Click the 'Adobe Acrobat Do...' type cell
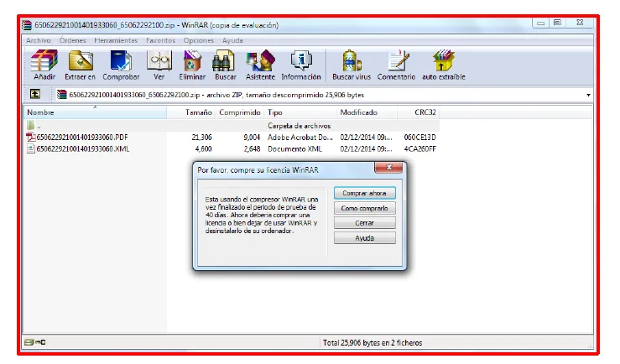 coord(300,138)
